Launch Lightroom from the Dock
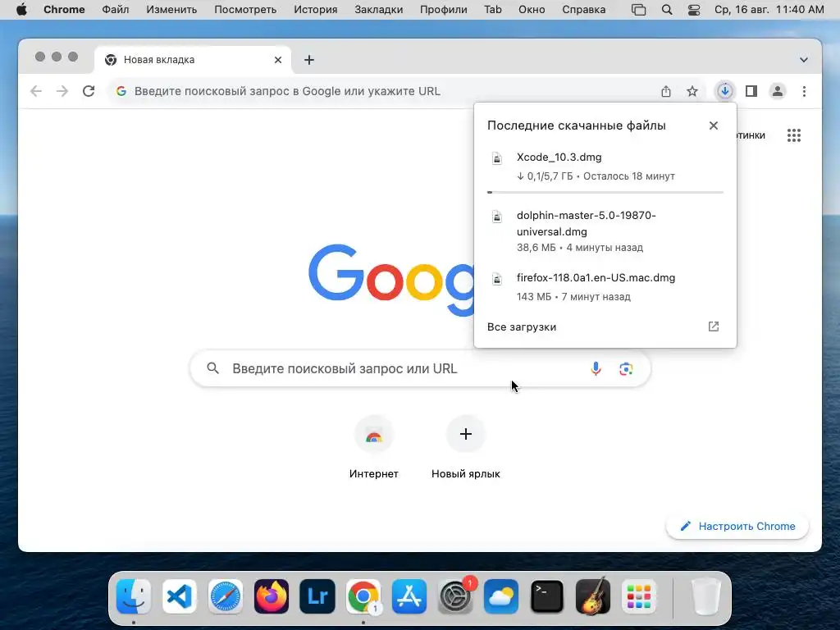This screenshot has width=840, height=630. coord(317,596)
